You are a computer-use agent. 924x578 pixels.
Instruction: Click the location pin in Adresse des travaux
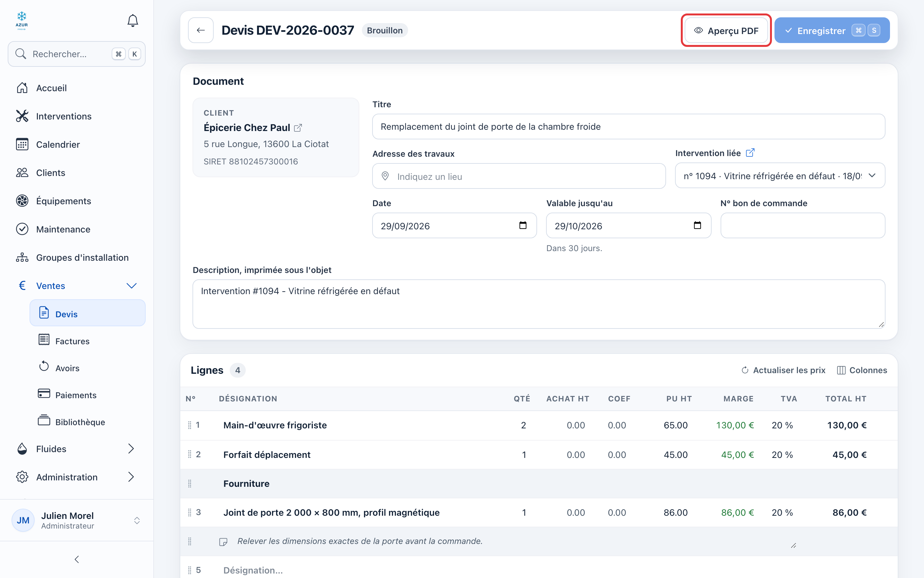385,176
